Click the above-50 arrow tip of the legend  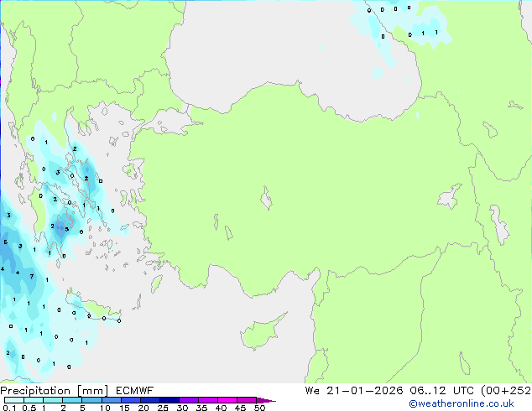[266, 400]
